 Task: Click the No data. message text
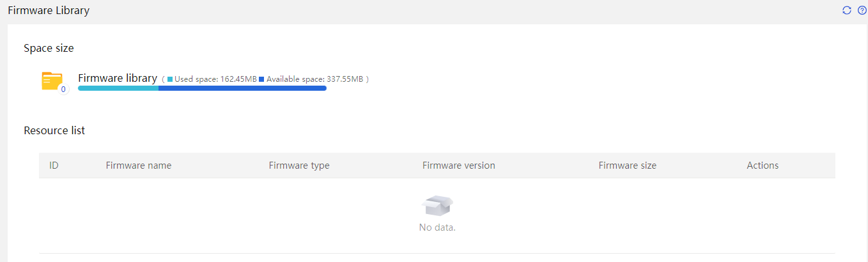click(x=438, y=227)
